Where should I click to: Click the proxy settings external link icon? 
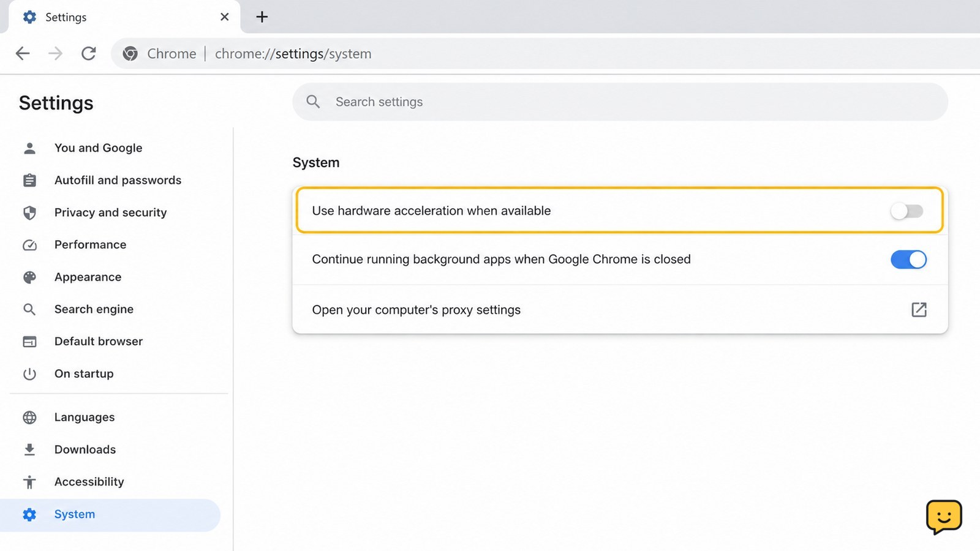pos(919,310)
